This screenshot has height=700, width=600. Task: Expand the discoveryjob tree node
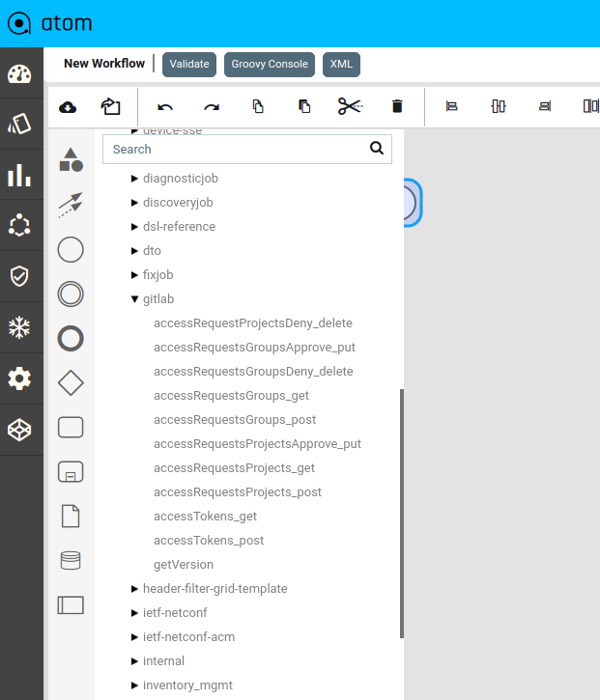134,203
